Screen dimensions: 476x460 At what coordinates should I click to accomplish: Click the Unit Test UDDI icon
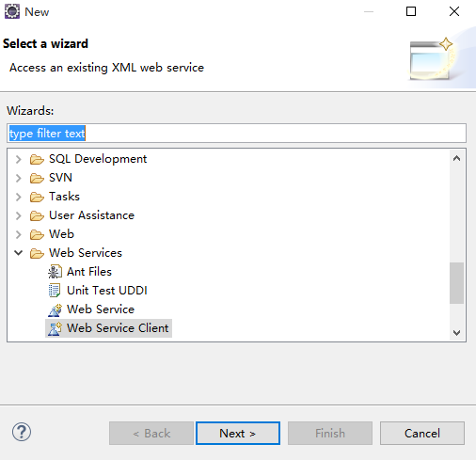[55, 291]
